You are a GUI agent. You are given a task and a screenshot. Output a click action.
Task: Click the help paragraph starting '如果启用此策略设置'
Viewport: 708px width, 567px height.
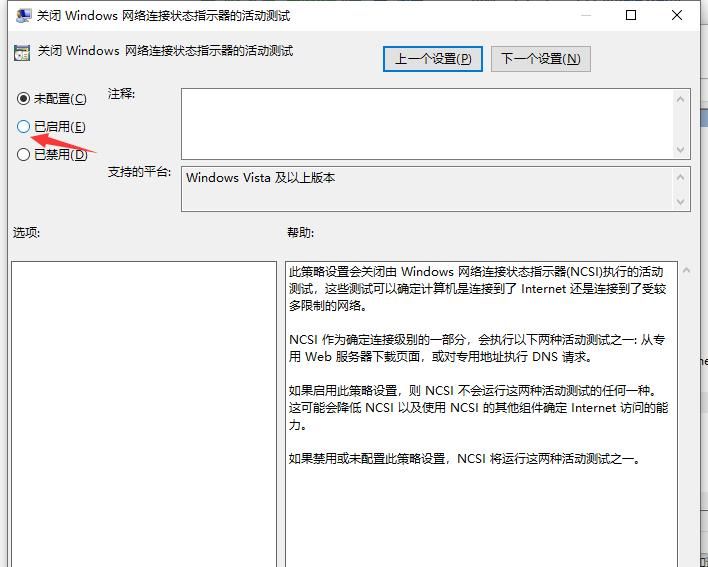[x=478, y=408]
